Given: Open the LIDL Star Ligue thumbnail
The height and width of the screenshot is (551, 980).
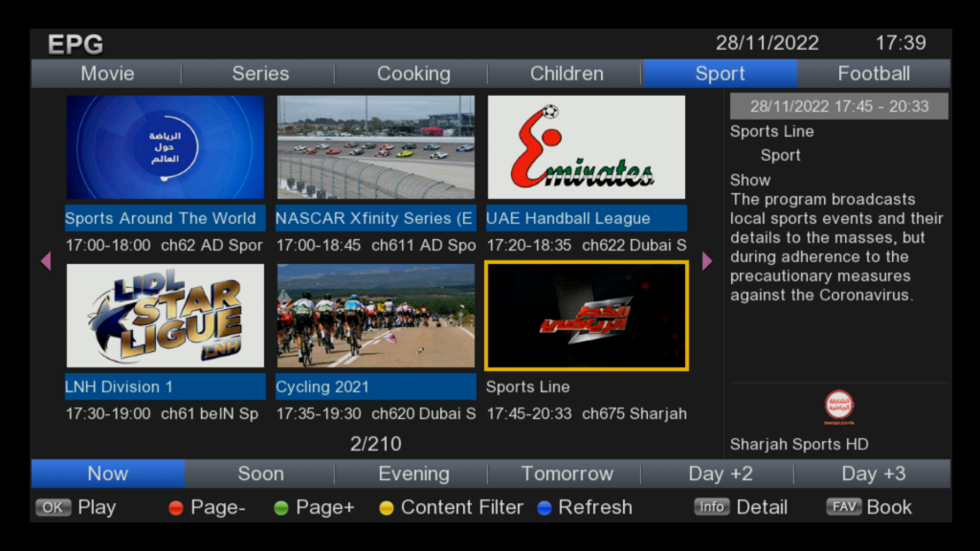Looking at the screenshot, I should 165,316.
